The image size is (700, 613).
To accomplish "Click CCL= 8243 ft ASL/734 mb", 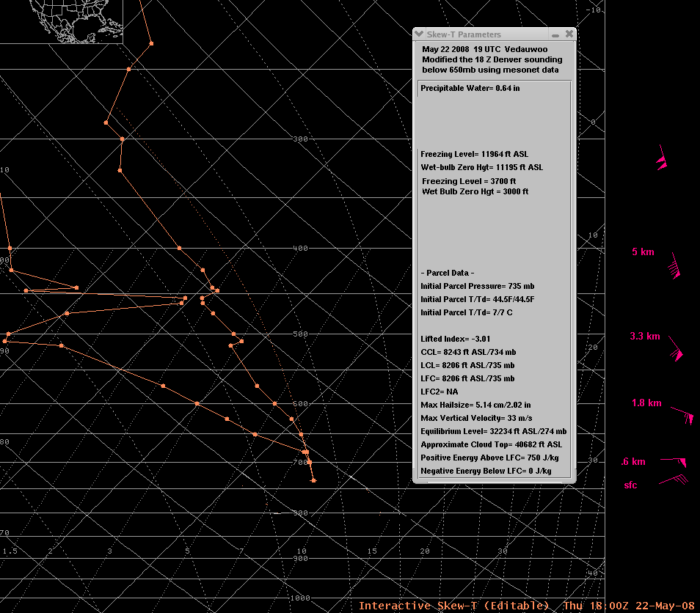I will 468,352.
